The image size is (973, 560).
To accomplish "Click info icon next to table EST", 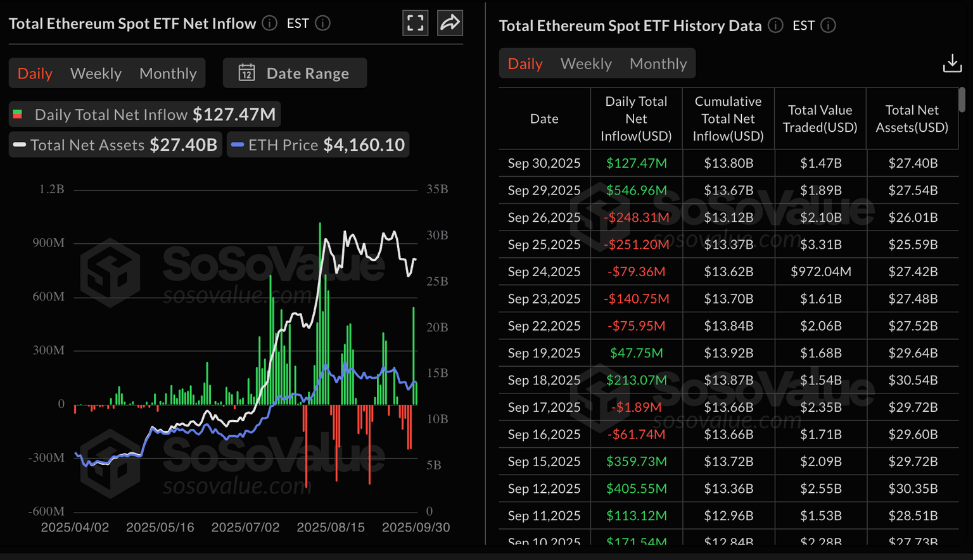I will pyautogui.click(x=828, y=25).
